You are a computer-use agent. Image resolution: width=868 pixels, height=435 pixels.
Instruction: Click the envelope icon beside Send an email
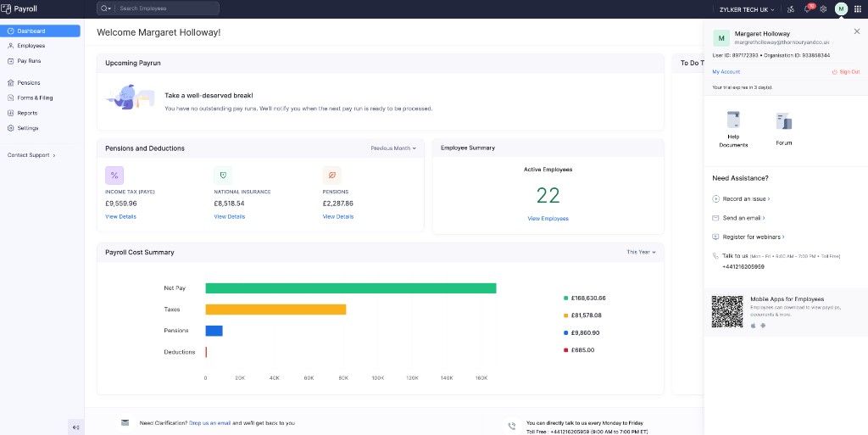pyautogui.click(x=715, y=218)
